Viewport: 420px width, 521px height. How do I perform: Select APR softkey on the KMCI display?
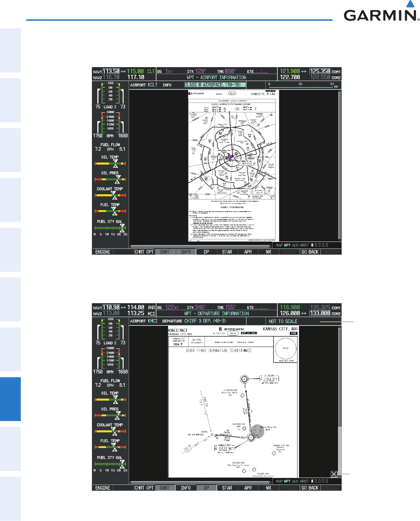pos(248,488)
